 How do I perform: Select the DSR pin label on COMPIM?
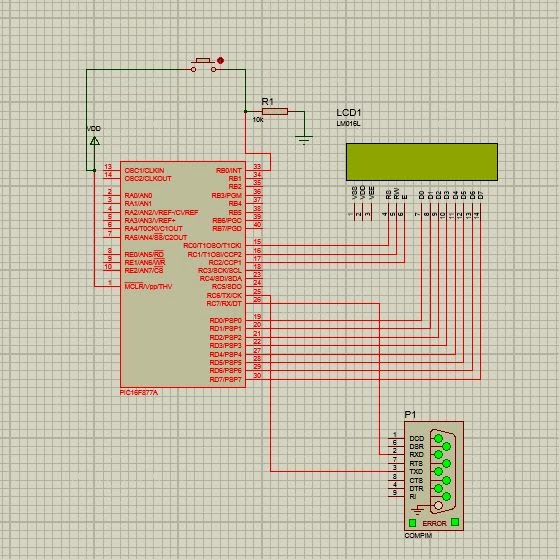point(416,447)
